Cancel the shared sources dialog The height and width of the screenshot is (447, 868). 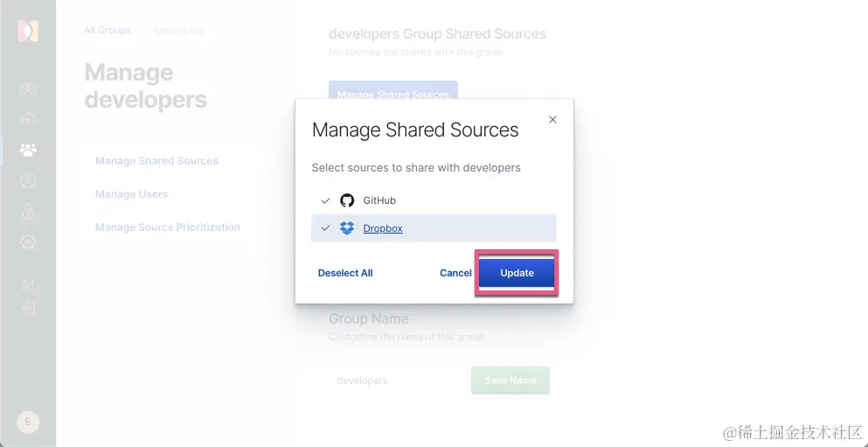click(455, 273)
